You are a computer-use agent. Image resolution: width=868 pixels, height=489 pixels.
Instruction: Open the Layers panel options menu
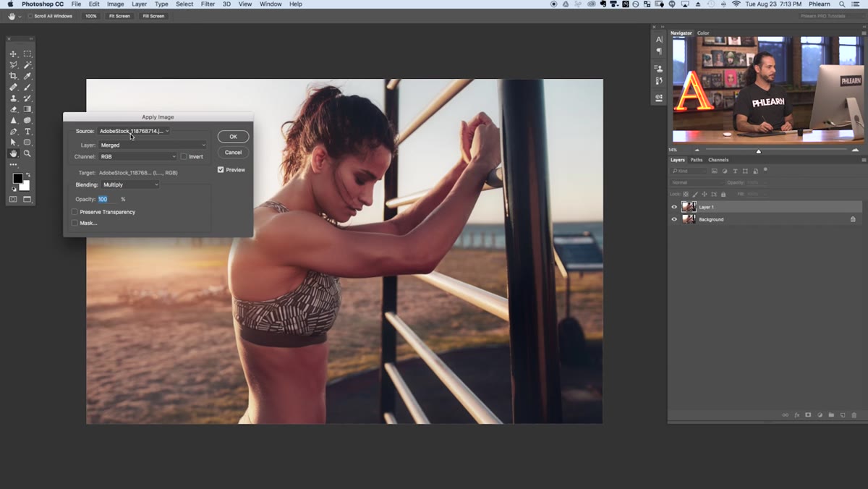click(864, 160)
